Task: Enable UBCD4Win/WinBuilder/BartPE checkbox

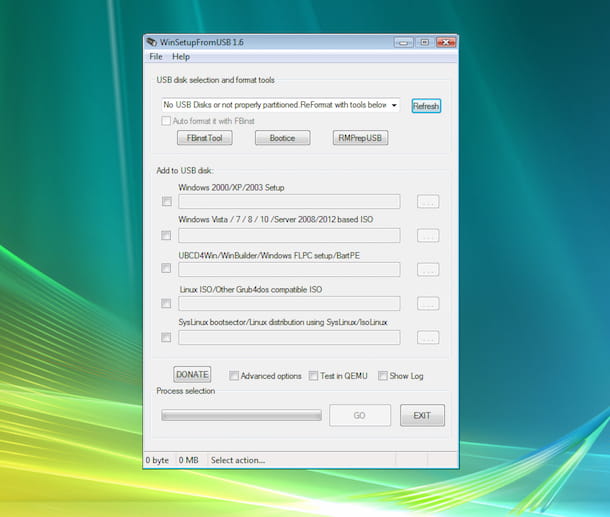Action: click(166, 268)
